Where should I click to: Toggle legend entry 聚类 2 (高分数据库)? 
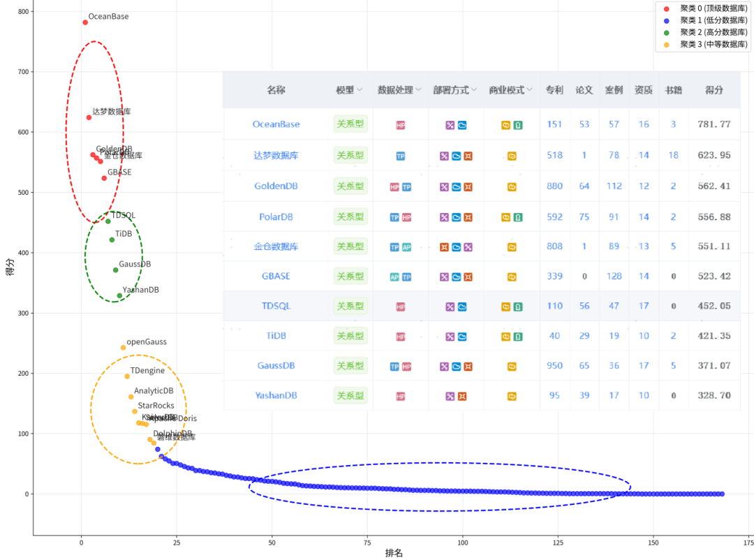(705, 32)
